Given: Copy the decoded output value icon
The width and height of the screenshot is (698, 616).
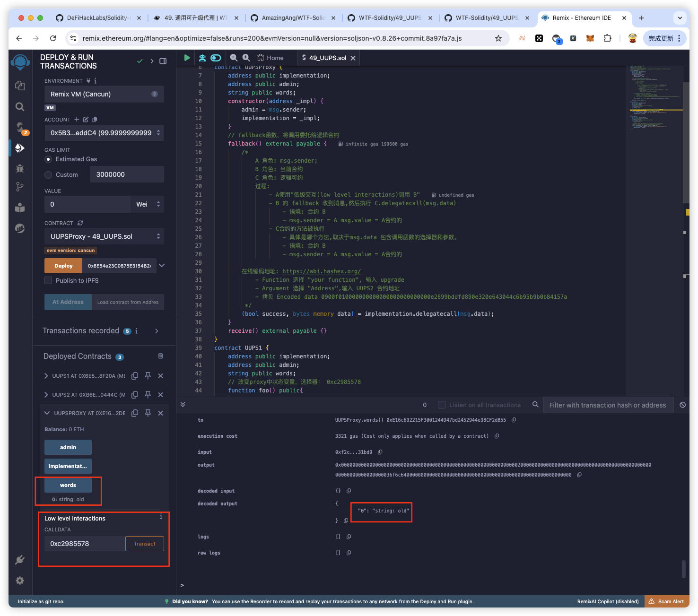Looking at the screenshot, I should coord(346,521).
